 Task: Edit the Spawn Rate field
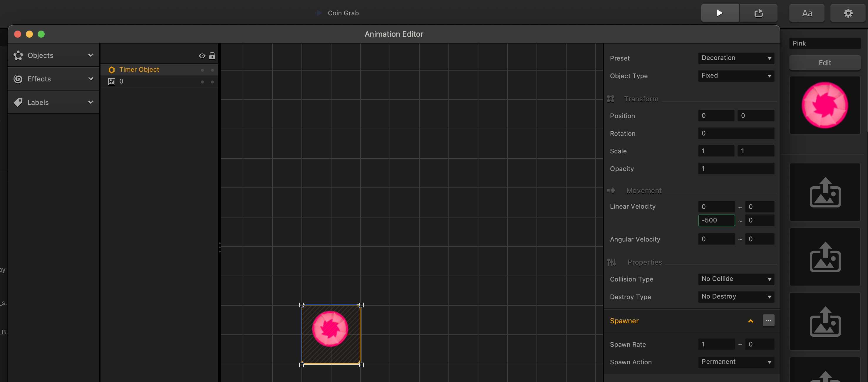[716, 344]
